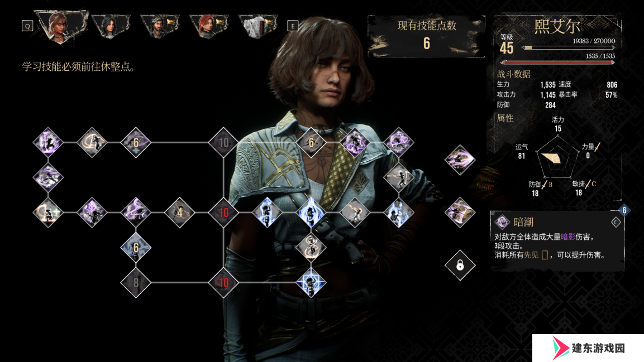Select the red 10 node in middle row
This screenshot has height=362, width=644.
coord(223,213)
